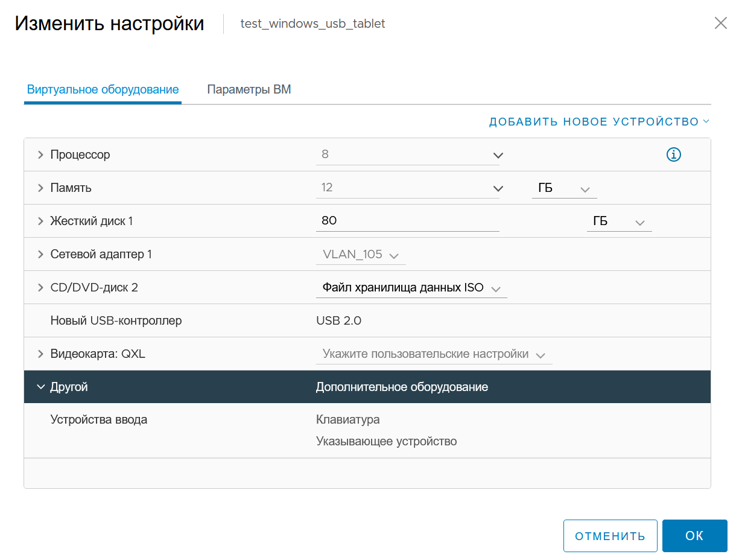Close the settings dialog with X
This screenshot has height=560, width=742.
coord(720,24)
